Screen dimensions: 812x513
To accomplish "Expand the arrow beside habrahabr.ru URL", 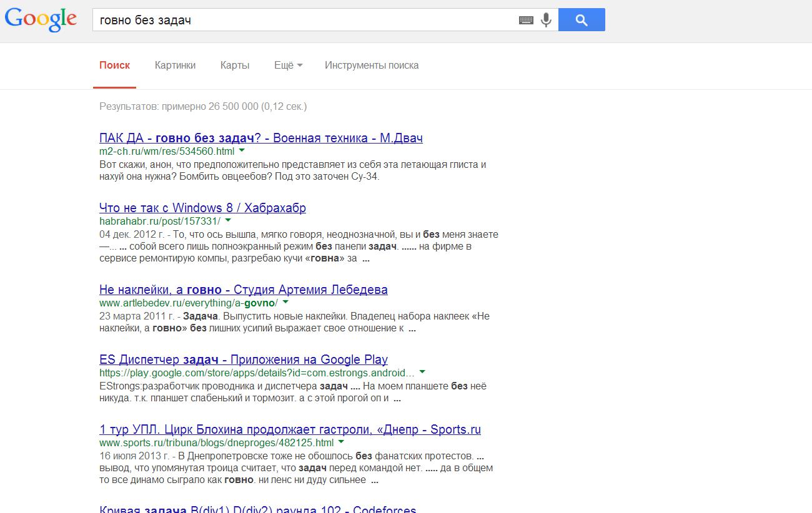I will point(228,220).
